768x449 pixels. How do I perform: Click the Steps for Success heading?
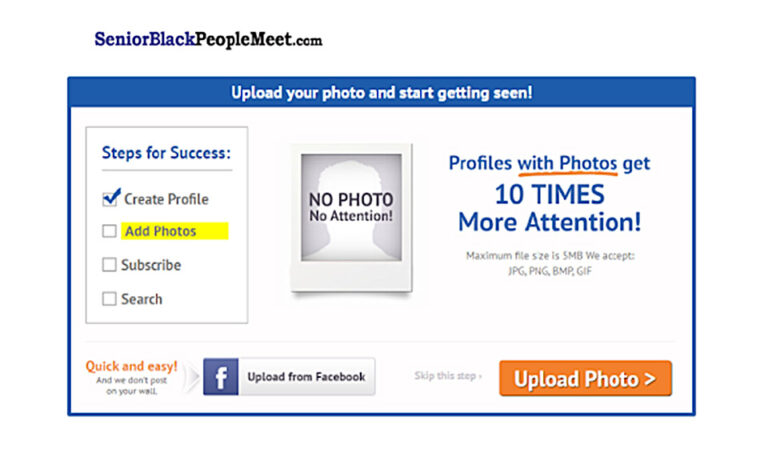166,153
